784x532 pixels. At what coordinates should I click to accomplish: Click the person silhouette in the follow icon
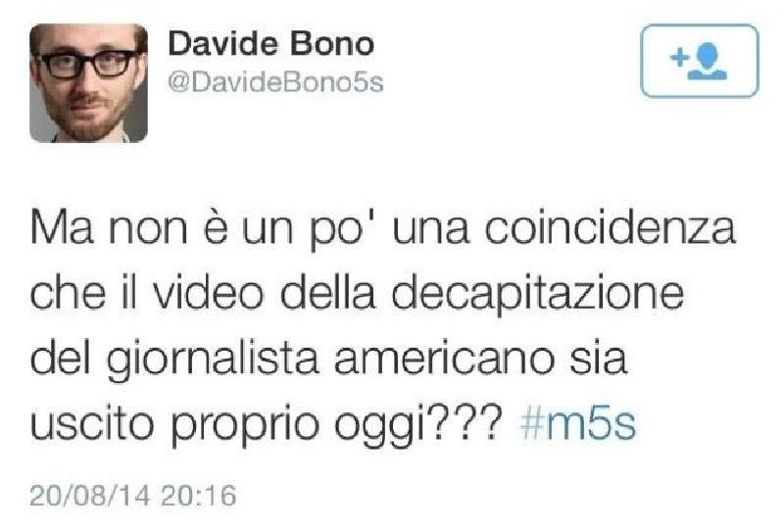[x=708, y=62]
